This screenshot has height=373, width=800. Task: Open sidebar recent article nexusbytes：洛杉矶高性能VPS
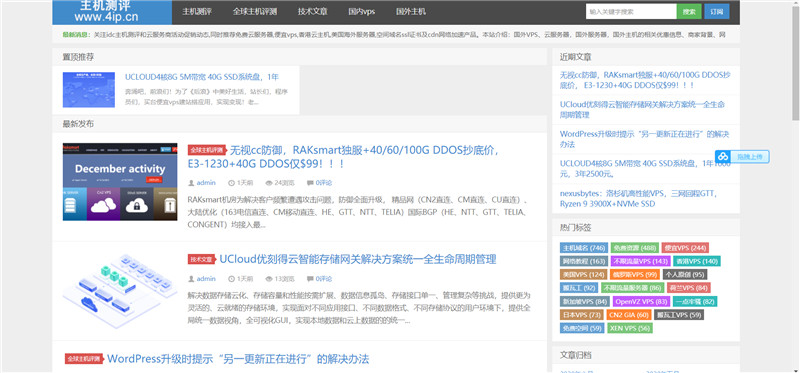tap(639, 198)
